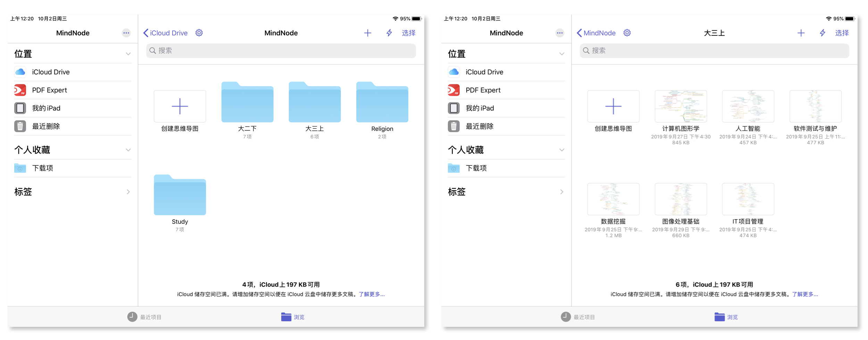Open 下载项 in right window sidebar
Image resolution: width=868 pixels, height=340 pixels.
(x=506, y=168)
